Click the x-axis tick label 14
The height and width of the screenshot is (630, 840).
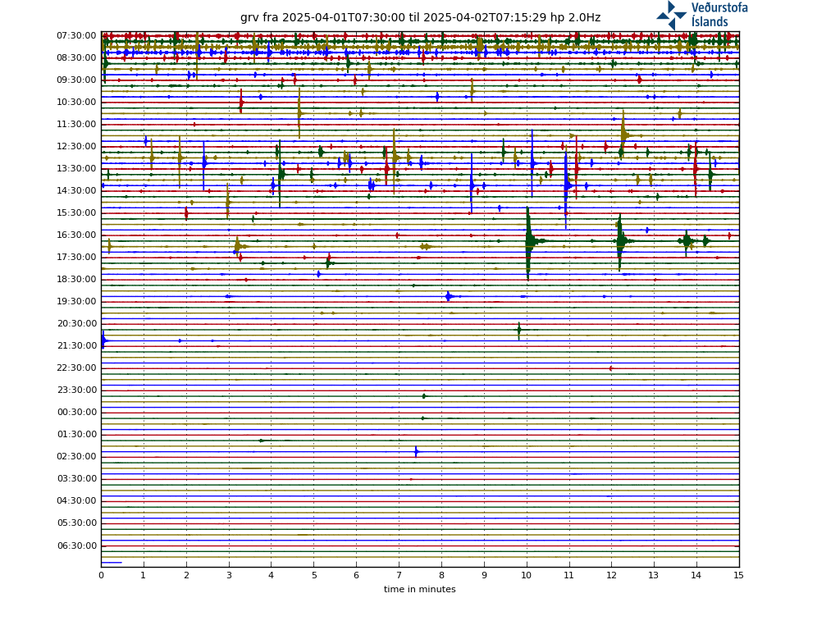(696, 575)
